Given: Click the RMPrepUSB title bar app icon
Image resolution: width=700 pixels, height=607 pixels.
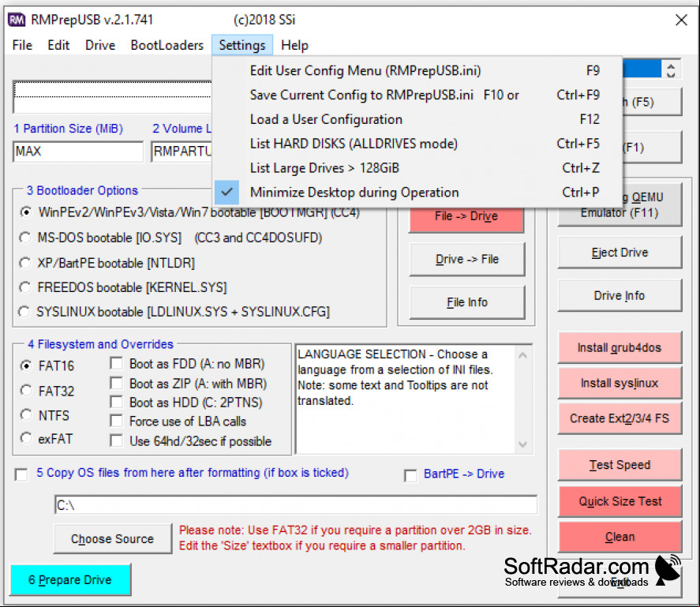Looking at the screenshot, I should click(x=17, y=20).
